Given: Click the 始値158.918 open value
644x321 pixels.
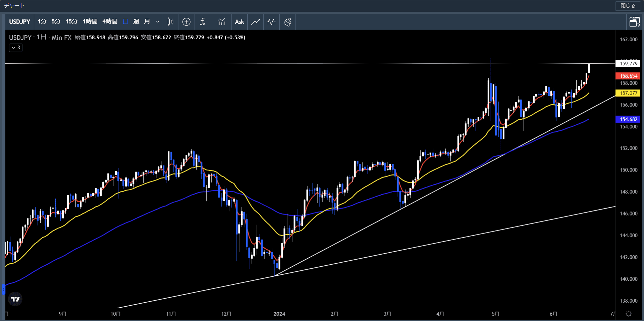Looking at the screenshot, I should click(x=90, y=38).
